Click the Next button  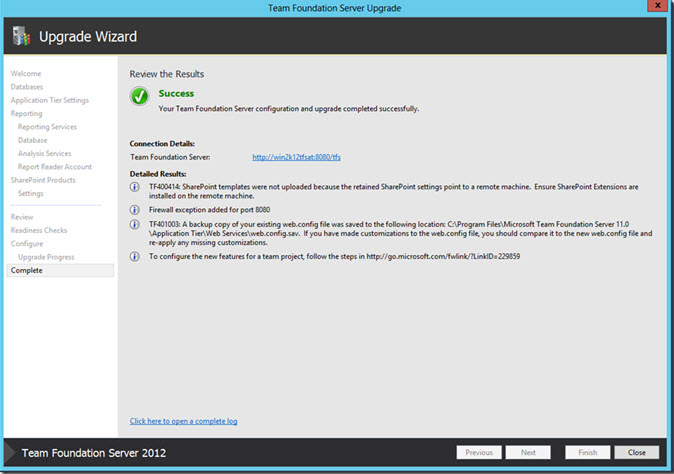[x=528, y=453]
